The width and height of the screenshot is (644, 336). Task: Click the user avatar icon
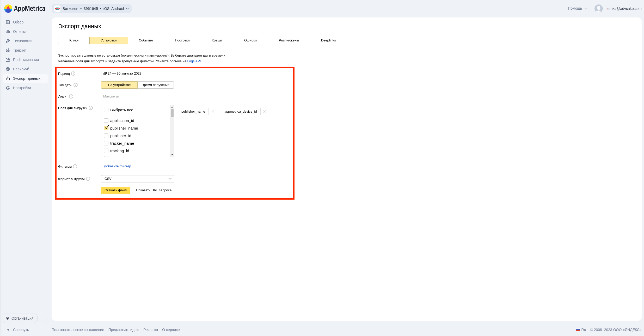pos(598,9)
